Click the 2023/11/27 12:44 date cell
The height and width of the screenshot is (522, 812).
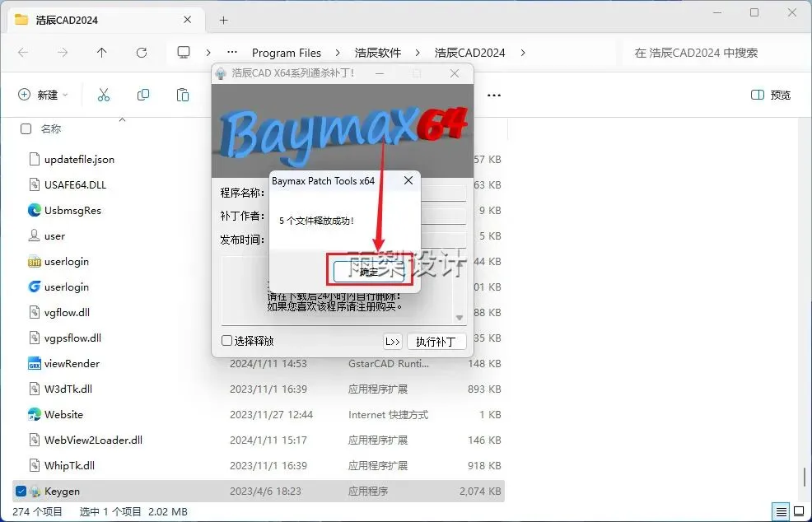click(x=272, y=414)
